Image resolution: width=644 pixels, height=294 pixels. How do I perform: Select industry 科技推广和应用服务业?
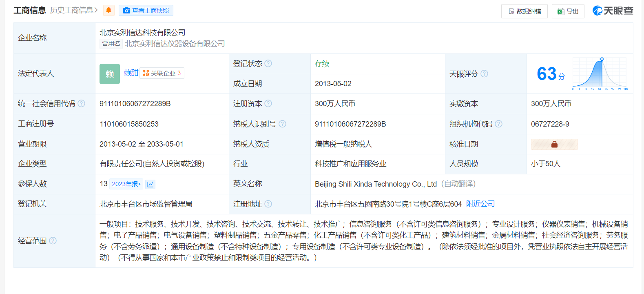(x=350, y=164)
